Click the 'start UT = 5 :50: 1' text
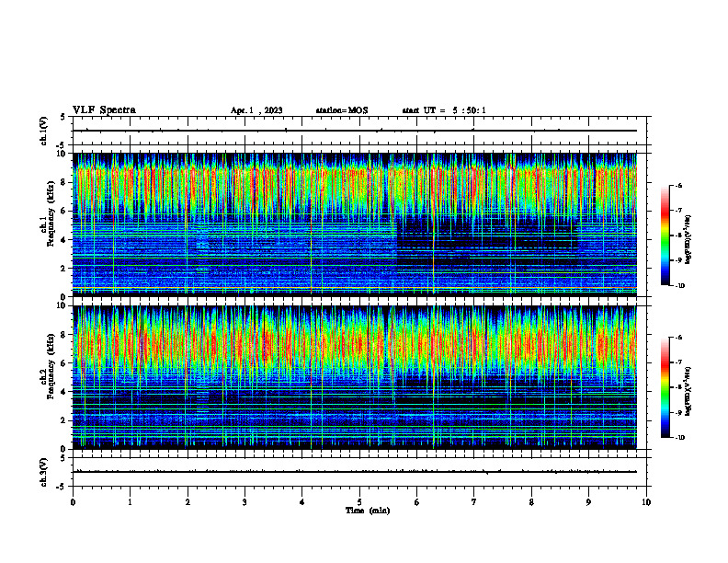728x563 pixels. point(444,110)
